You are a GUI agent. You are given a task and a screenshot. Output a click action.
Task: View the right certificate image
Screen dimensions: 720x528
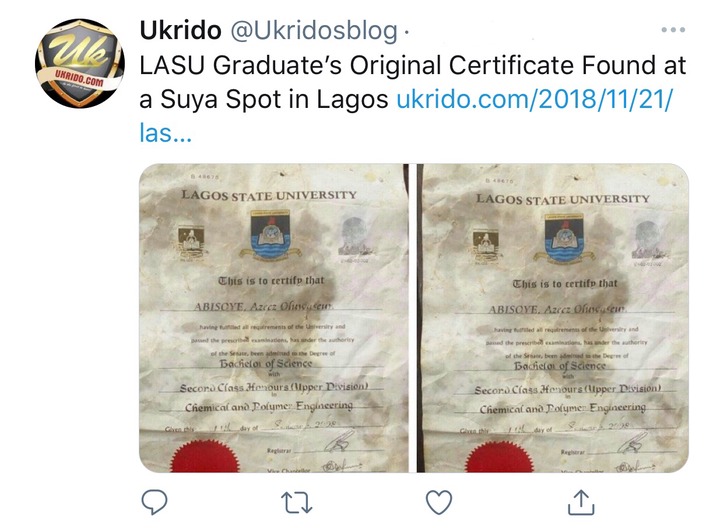(556, 318)
